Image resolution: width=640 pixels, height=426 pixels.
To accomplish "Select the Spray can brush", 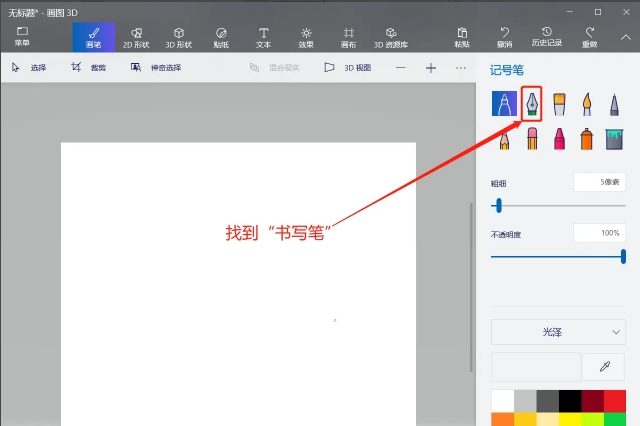I will pyautogui.click(x=587, y=139).
